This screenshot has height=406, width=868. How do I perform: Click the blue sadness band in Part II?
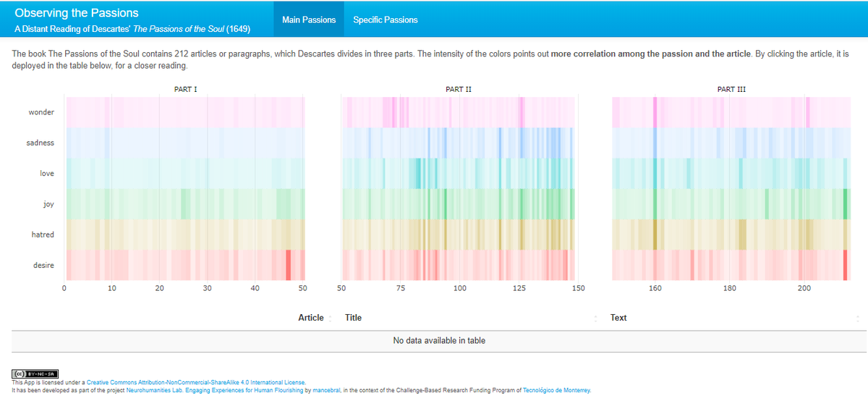[x=458, y=143]
